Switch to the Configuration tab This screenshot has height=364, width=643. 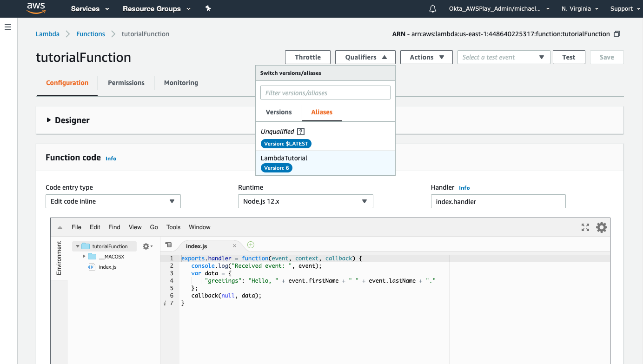point(67,83)
